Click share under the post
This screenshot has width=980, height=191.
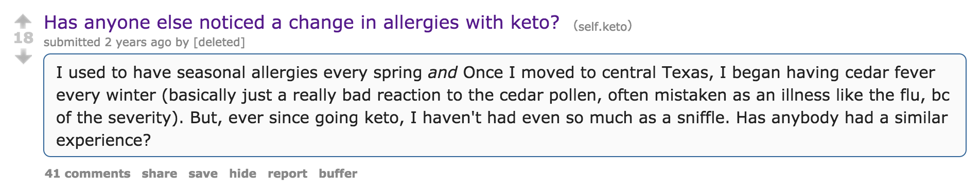coord(160,174)
